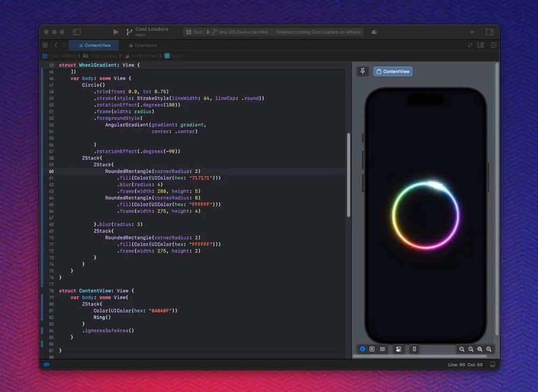Image resolution: width=538 pixels, height=392 pixels.
Task: Click the Zoom In magnifier
Action: pyautogui.click(x=489, y=349)
